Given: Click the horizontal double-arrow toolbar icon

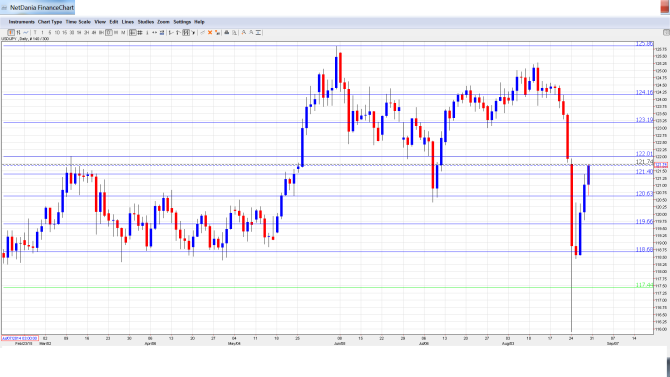Looking at the screenshot, I should tap(154, 32).
